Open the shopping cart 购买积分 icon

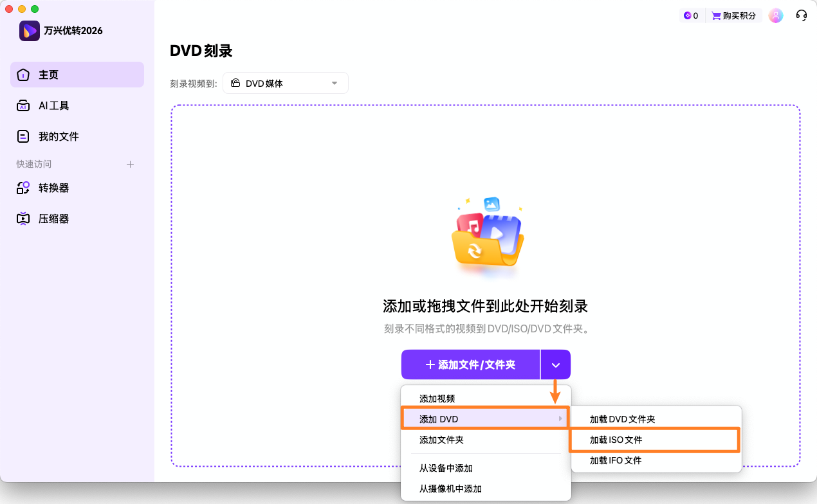click(715, 15)
